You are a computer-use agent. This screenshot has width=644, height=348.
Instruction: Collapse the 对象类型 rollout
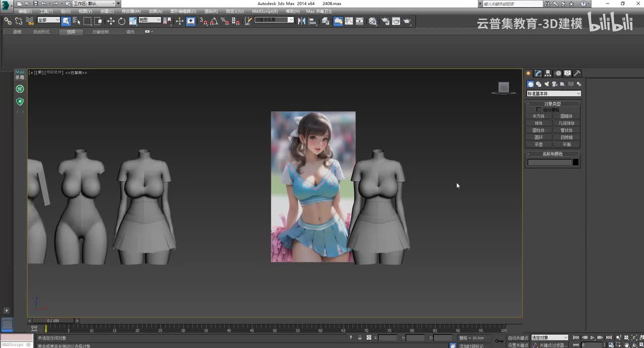click(552, 104)
